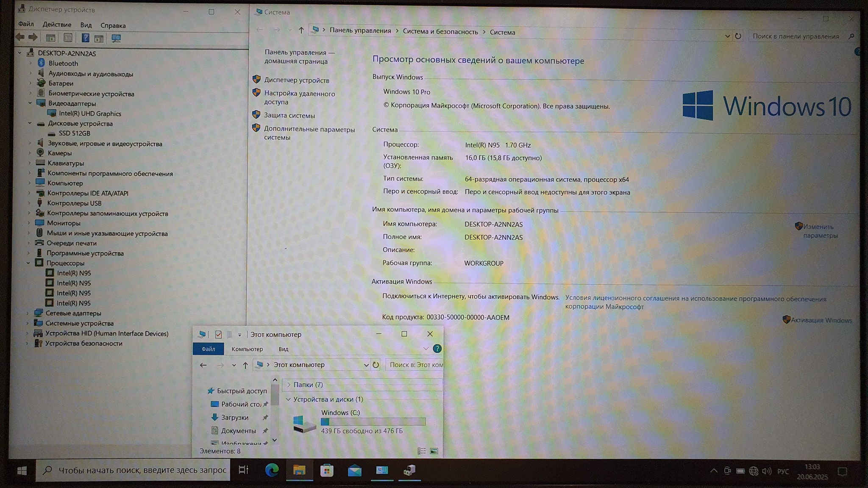Click the help icon in Device Manager toolbar
This screenshot has width=868, height=488.
pyautogui.click(x=85, y=38)
